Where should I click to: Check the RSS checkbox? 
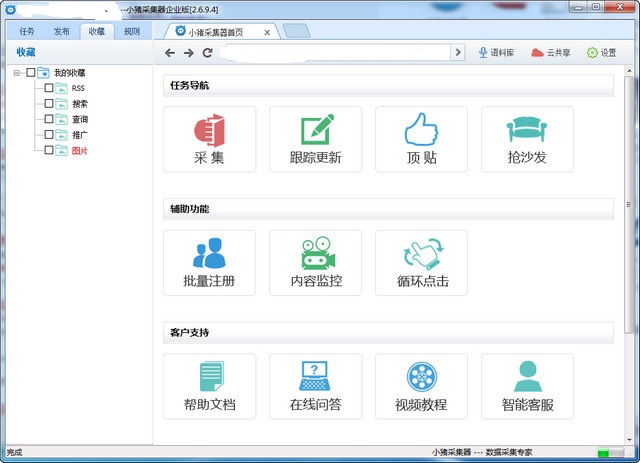coord(49,88)
